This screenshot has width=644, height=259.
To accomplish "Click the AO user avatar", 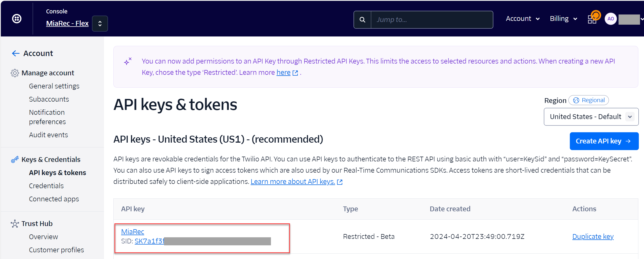I will point(611,19).
